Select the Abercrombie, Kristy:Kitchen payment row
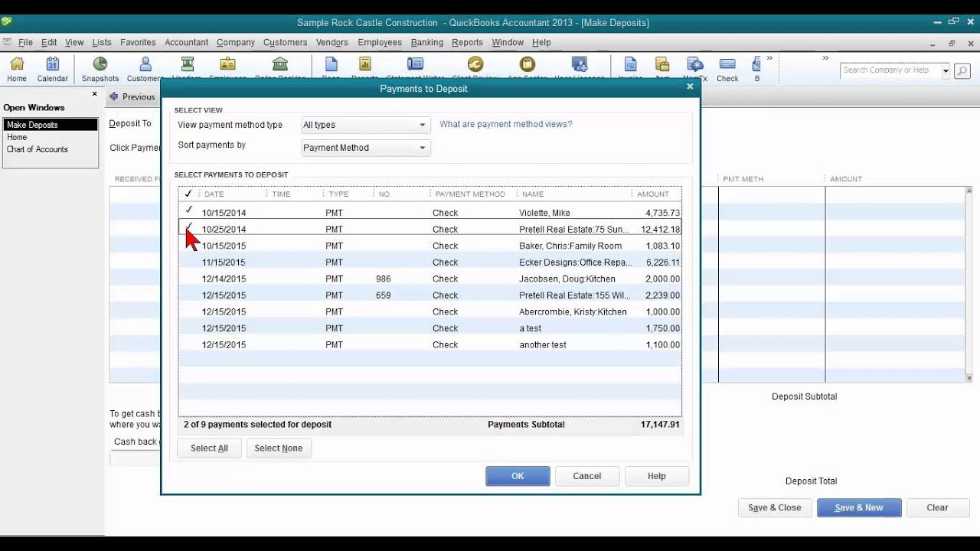Viewport: 980px width, 551px height. coord(430,311)
